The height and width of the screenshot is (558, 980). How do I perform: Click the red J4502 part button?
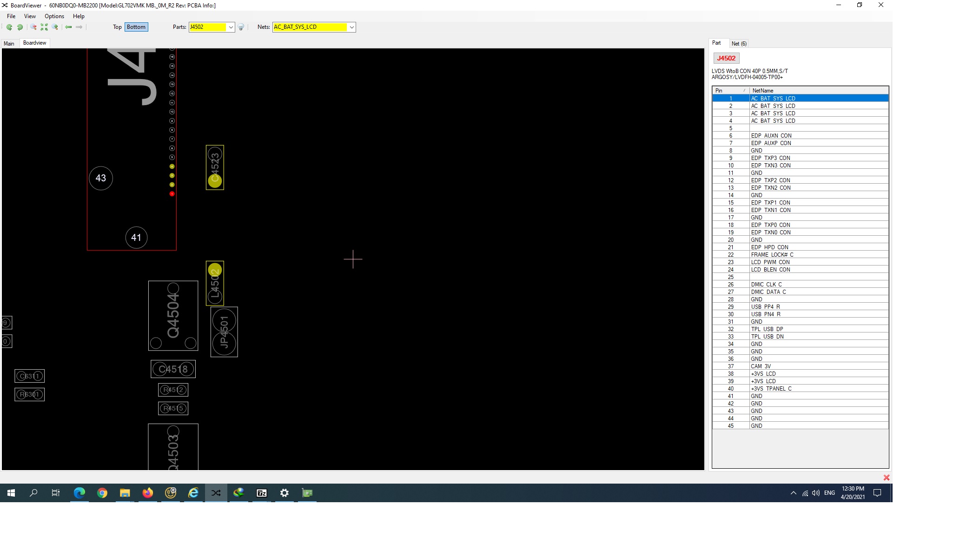click(726, 58)
